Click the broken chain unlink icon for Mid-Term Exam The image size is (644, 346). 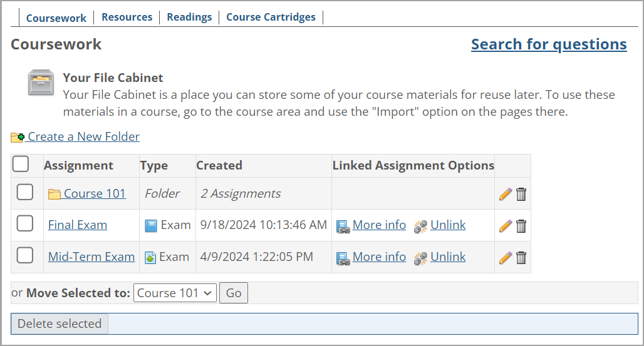pyautogui.click(x=420, y=258)
